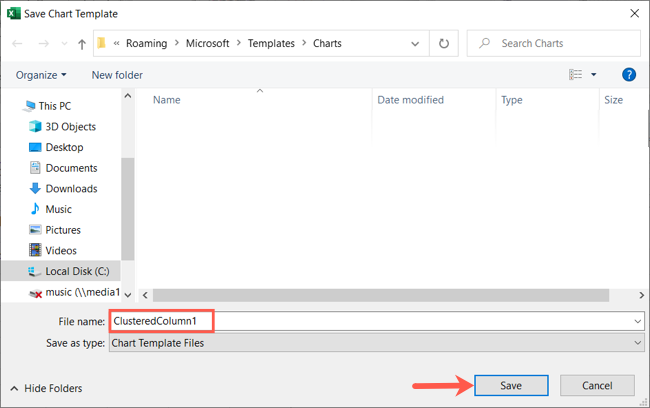This screenshot has width=650, height=408.
Task: Click the back navigation arrow
Action: [17, 43]
